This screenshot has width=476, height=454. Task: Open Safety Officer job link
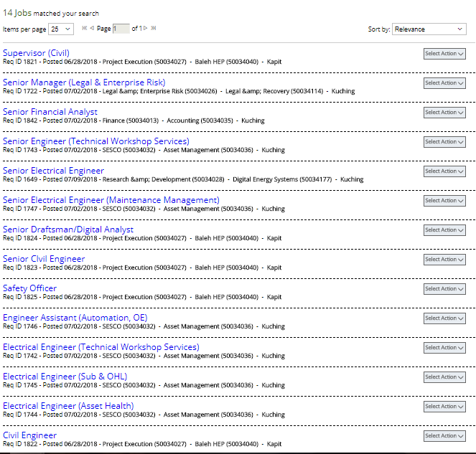pos(29,288)
